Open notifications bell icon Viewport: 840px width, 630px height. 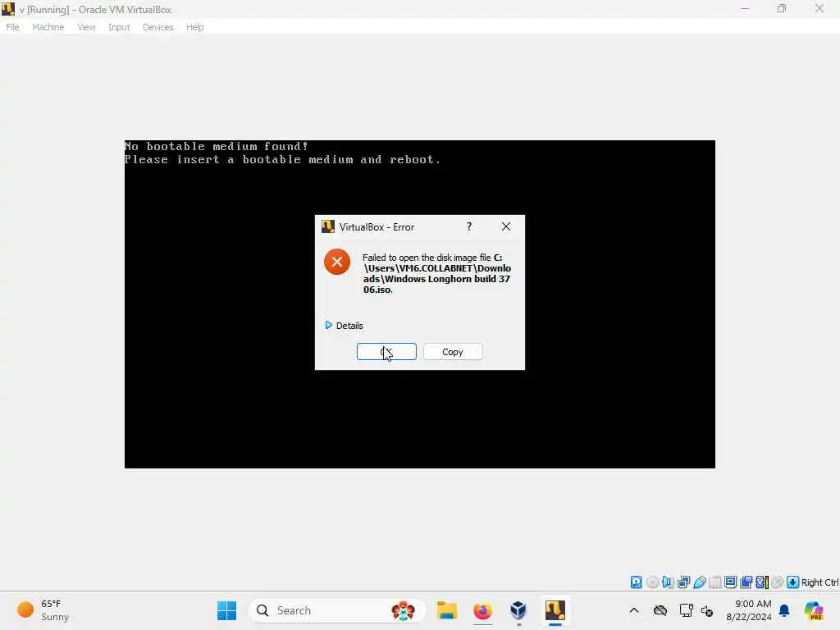(784, 610)
